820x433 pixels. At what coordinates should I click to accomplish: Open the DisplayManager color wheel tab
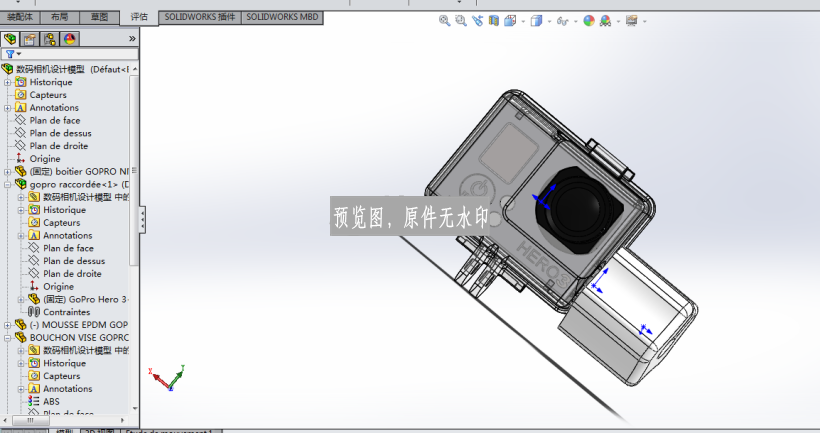(x=70, y=39)
